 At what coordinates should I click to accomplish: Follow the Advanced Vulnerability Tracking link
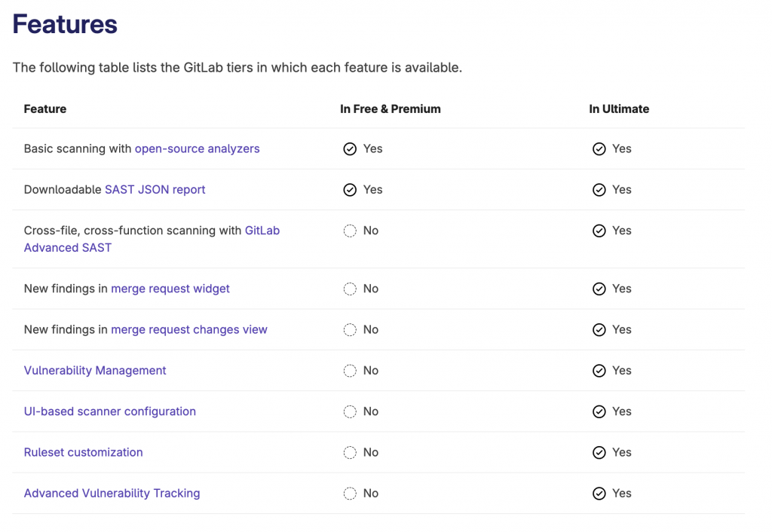112,493
